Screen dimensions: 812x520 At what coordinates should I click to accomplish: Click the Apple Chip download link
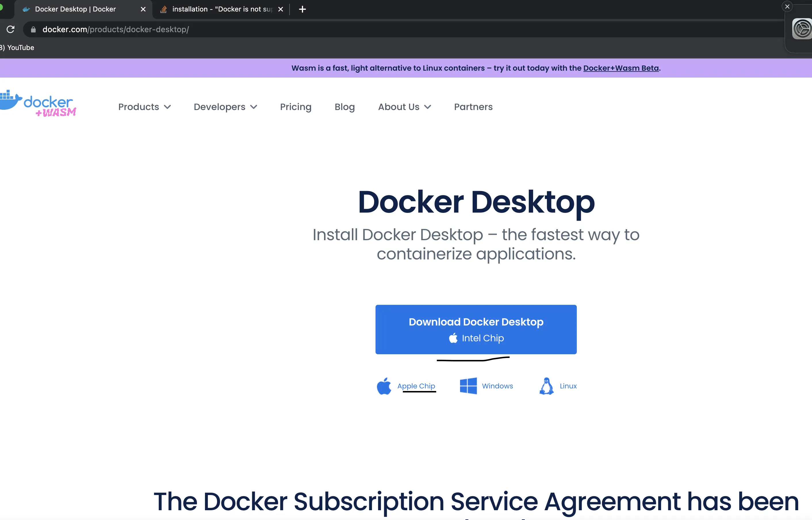[416, 386]
